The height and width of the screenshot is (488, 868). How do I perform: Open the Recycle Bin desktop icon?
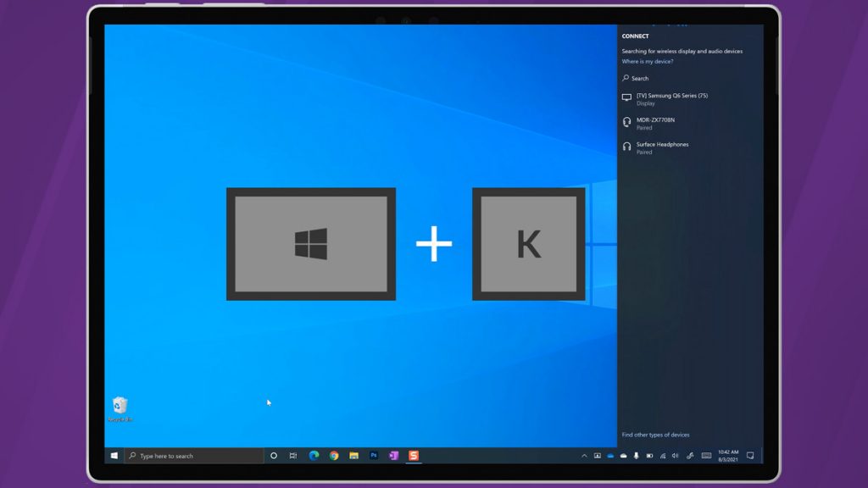tap(120, 409)
